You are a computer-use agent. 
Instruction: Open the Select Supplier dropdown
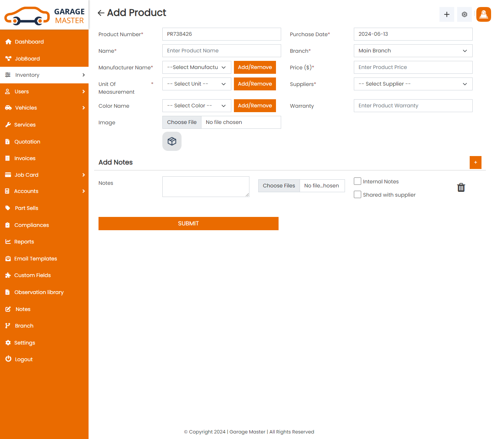[413, 84]
